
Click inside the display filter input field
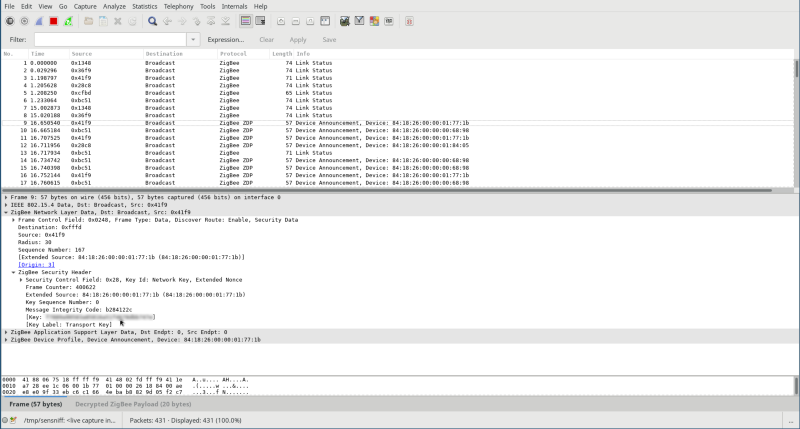(110, 40)
